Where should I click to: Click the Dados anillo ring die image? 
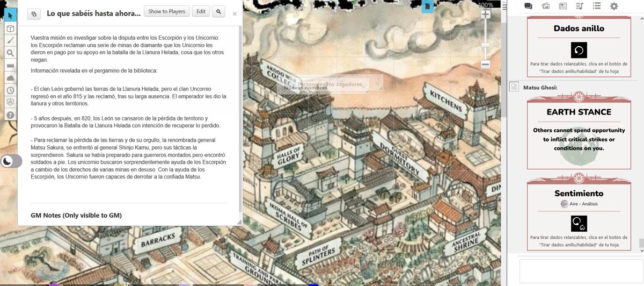pos(579,50)
